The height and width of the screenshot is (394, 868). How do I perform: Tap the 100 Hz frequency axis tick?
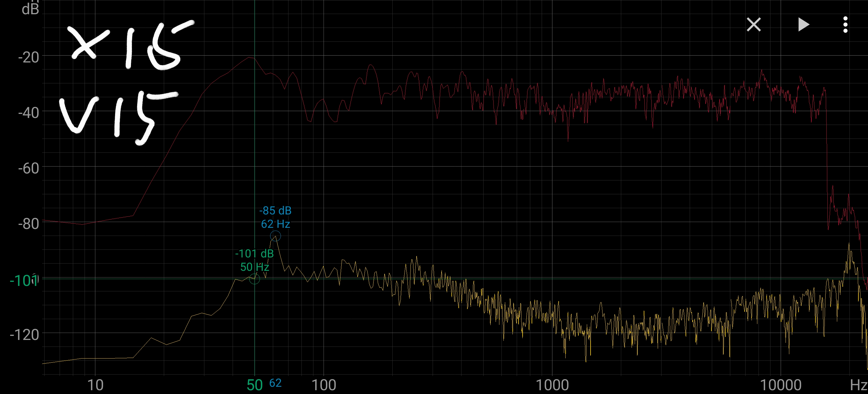click(x=324, y=385)
